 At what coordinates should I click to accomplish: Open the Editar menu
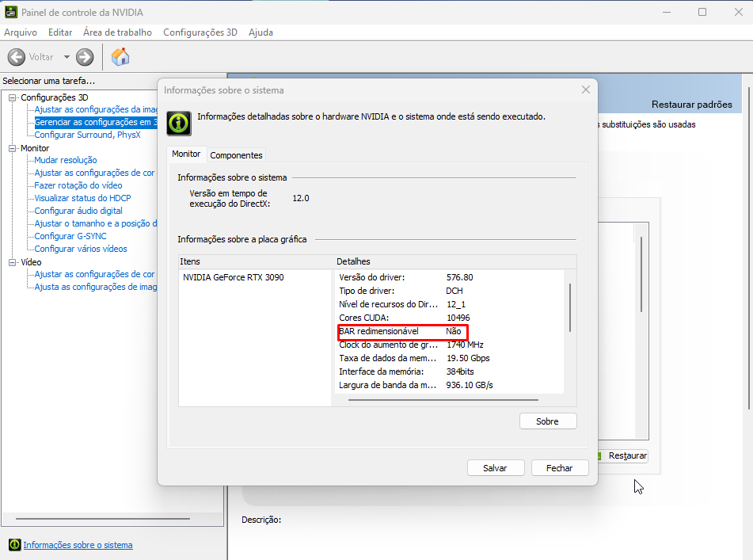(60, 32)
